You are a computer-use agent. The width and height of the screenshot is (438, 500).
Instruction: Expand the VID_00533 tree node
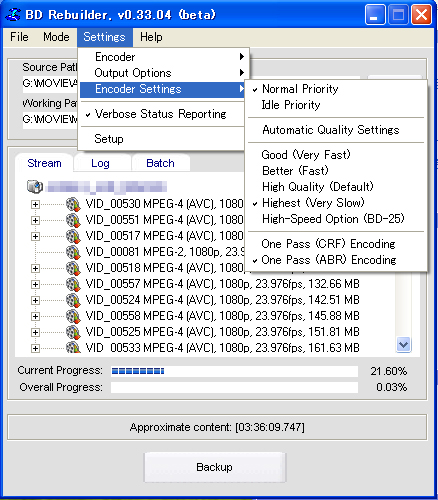click(x=35, y=348)
